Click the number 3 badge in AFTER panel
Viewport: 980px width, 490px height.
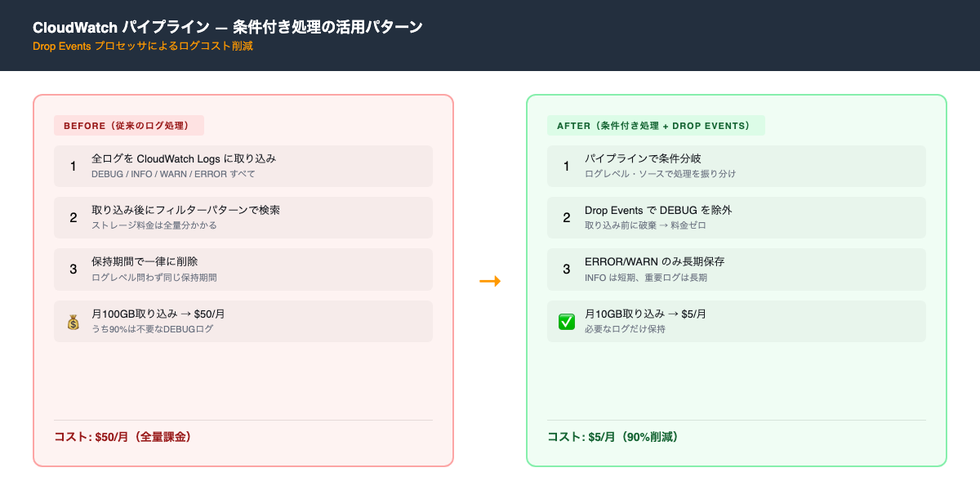567,269
